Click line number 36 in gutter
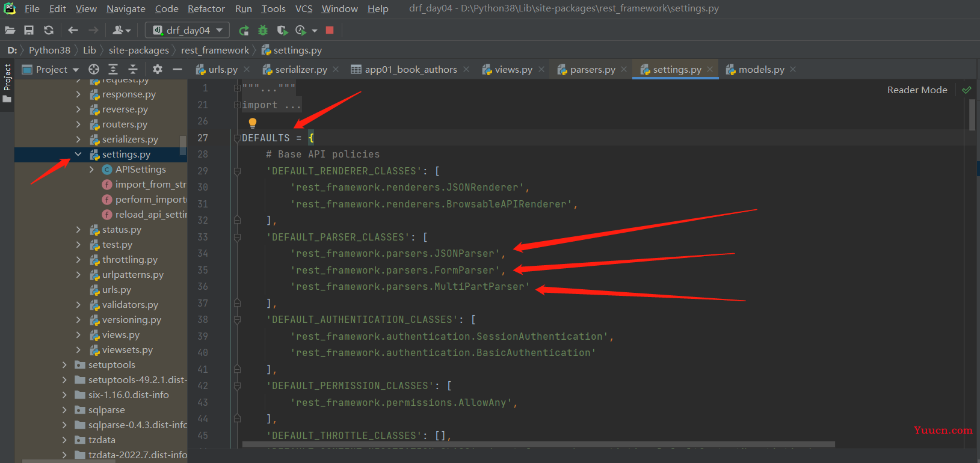The height and width of the screenshot is (463, 980). tap(203, 287)
